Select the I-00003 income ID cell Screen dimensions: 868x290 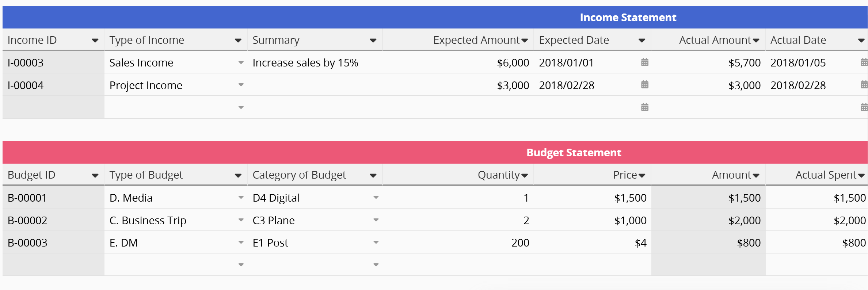coord(53,62)
